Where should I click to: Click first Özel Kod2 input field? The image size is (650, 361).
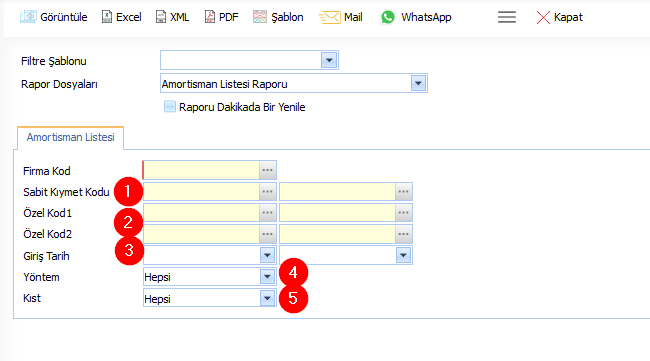(x=201, y=234)
